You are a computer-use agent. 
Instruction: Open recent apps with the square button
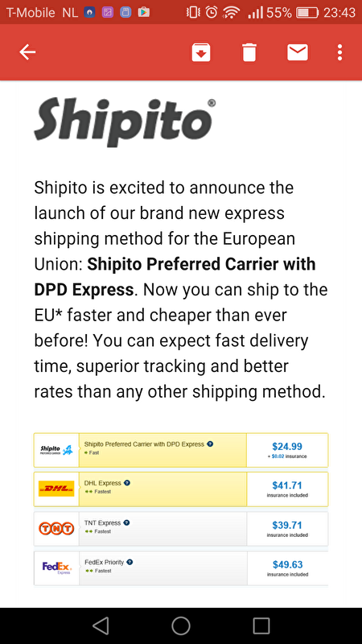point(261,625)
